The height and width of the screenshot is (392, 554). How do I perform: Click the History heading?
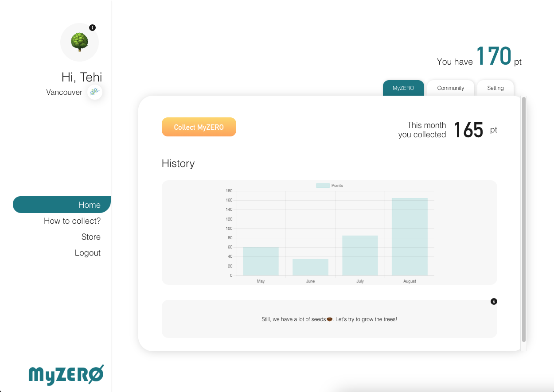point(178,163)
